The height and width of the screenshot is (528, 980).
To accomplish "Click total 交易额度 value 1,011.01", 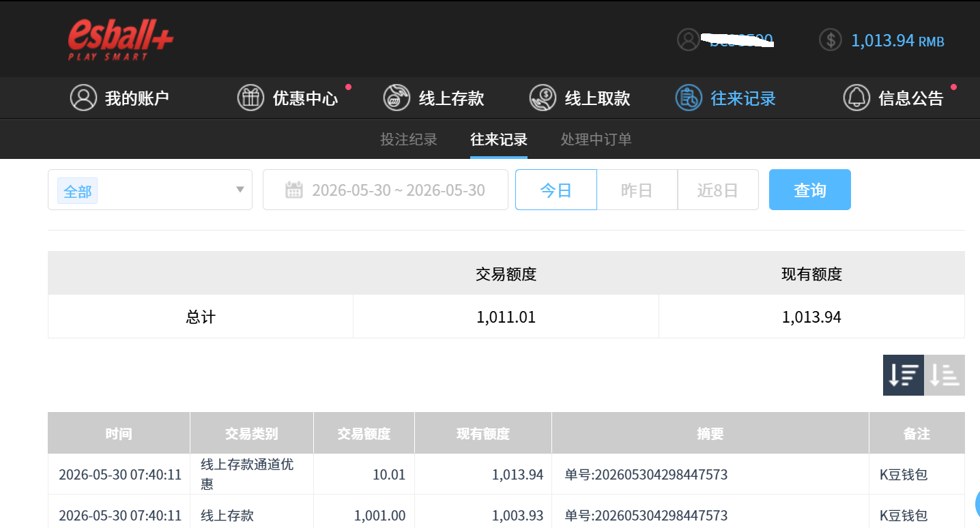I will 506,317.
